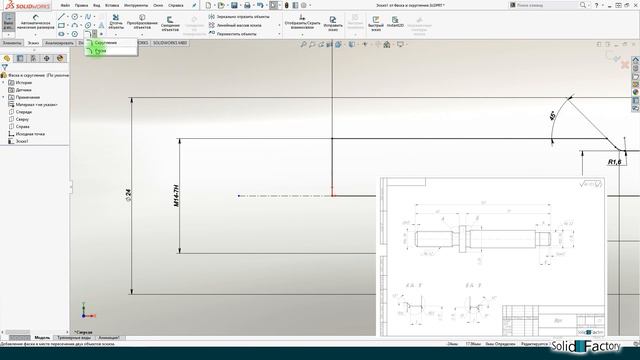Open the dropdown arrow next to Linear Sketch Pattern

280,25
